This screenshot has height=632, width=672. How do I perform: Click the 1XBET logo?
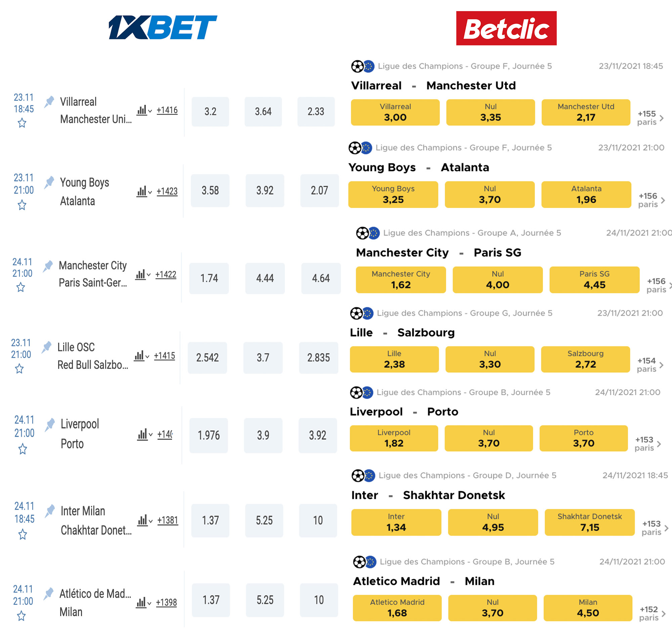click(163, 27)
